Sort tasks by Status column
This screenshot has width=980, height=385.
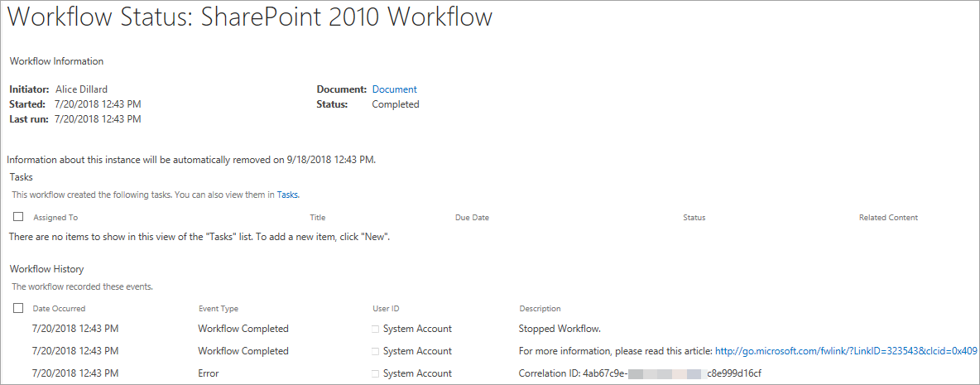click(694, 218)
